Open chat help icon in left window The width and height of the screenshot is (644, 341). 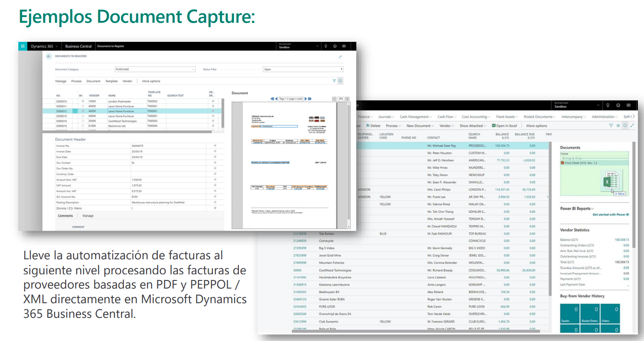pos(344,46)
